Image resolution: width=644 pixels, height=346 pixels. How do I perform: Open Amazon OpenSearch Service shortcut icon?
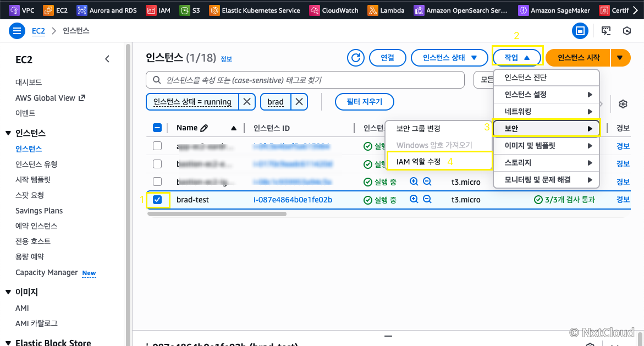pyautogui.click(x=419, y=10)
